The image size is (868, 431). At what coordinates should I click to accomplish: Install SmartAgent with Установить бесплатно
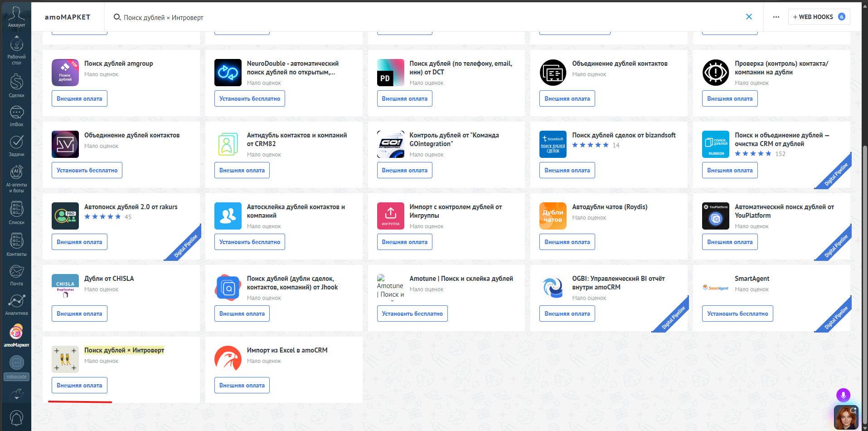tap(737, 313)
